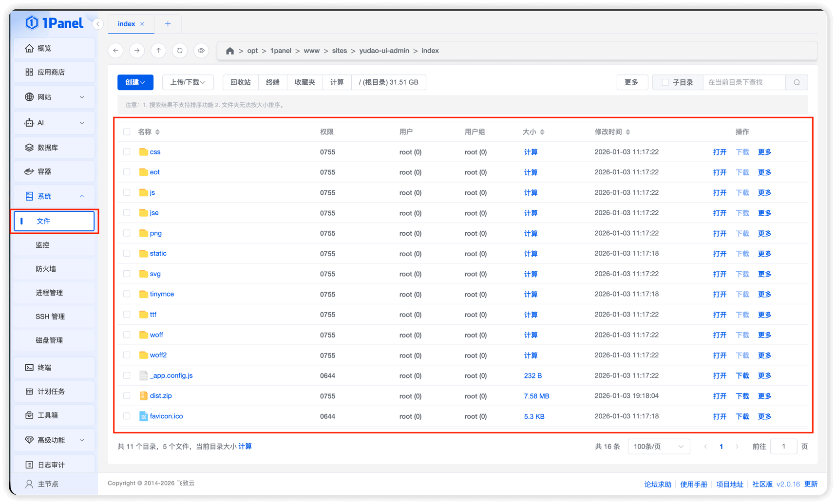Add a new file tab with plus icon
836x504 pixels.
168,24
